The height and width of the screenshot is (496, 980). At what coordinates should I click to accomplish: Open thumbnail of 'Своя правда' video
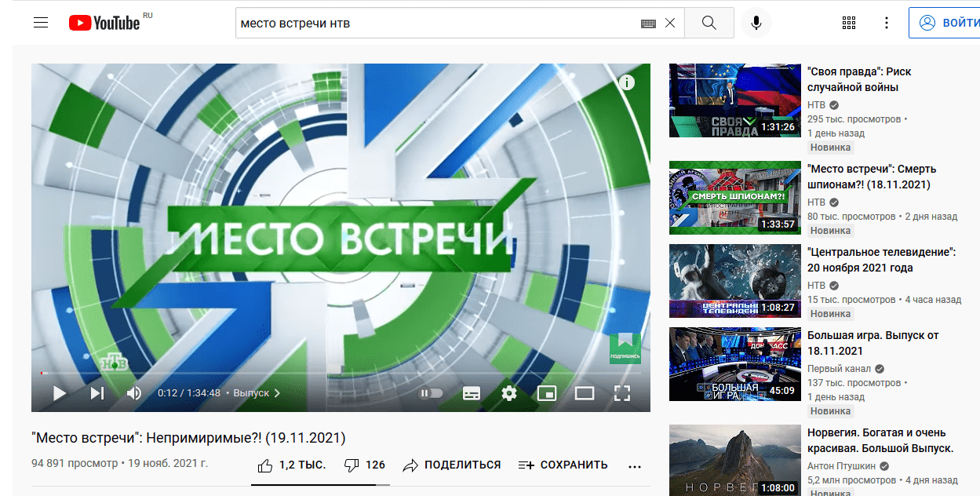[734, 100]
